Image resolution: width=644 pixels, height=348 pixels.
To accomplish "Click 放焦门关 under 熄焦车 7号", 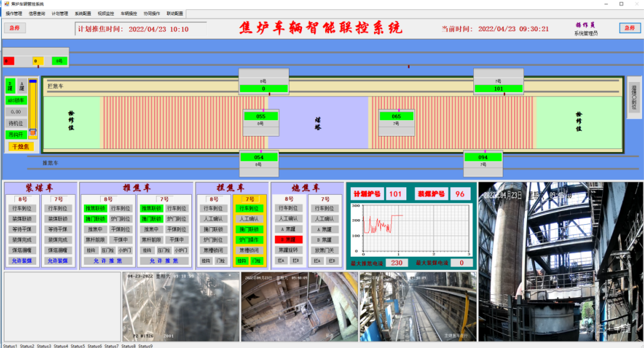I will (x=325, y=250).
